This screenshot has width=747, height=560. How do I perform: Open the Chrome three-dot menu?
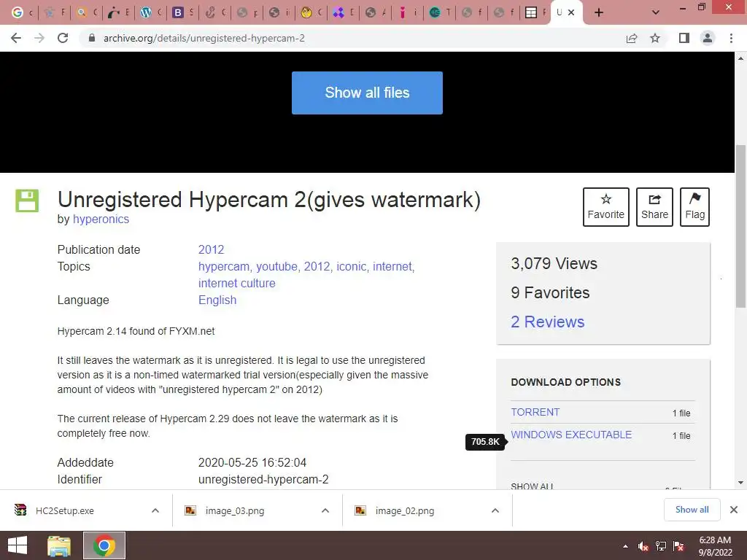[731, 38]
